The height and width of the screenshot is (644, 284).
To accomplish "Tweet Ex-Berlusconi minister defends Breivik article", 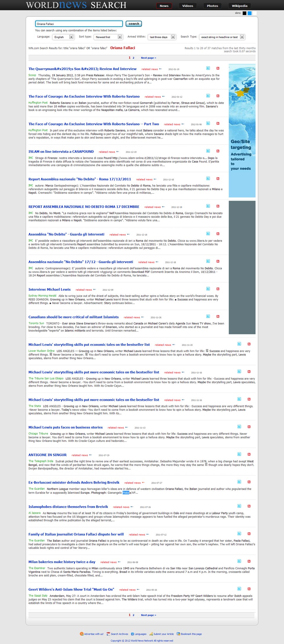I will pos(239,482).
